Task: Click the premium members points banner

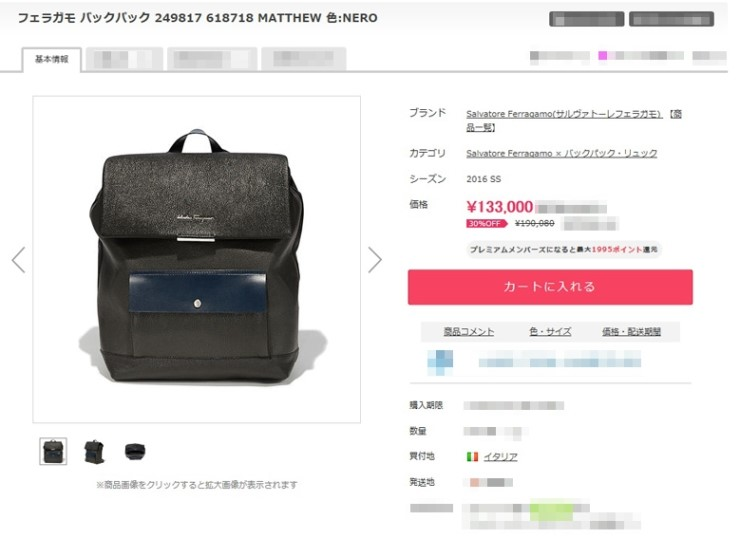Action: tap(563, 249)
